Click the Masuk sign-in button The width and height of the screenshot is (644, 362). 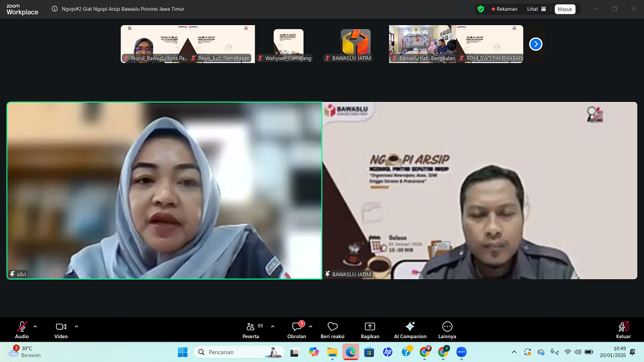[565, 9]
